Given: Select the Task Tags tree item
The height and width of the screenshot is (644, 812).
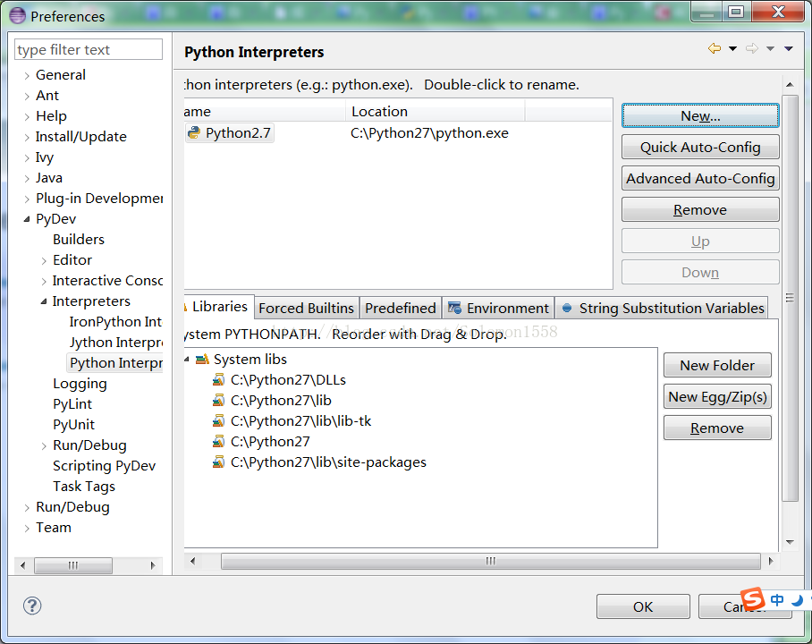Looking at the screenshot, I should (84, 487).
